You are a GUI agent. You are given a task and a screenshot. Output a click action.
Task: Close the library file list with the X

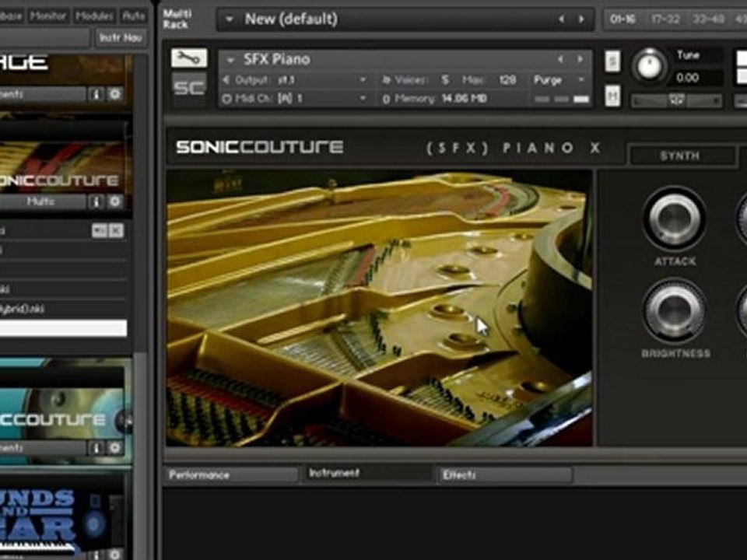click(116, 231)
